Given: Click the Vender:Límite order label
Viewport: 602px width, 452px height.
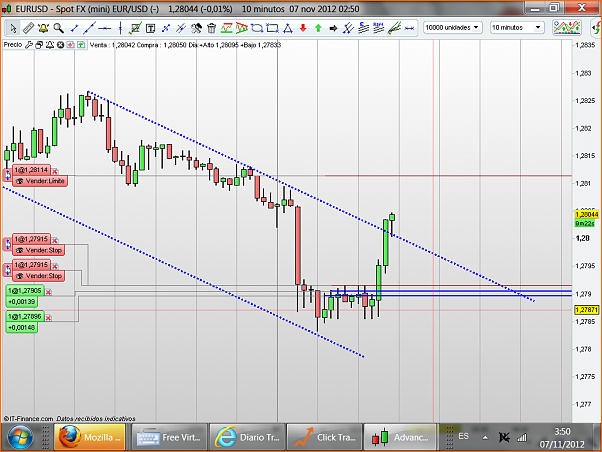Looking at the screenshot, I should coord(40,181).
